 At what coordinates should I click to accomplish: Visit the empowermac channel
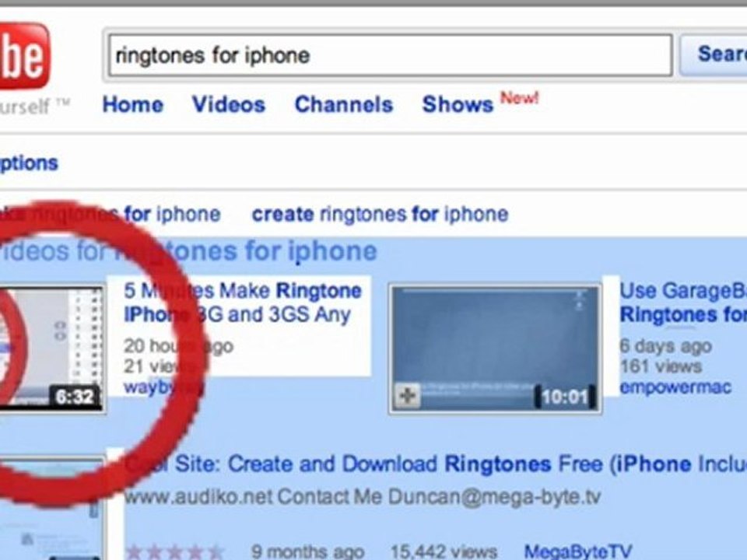pos(675,387)
